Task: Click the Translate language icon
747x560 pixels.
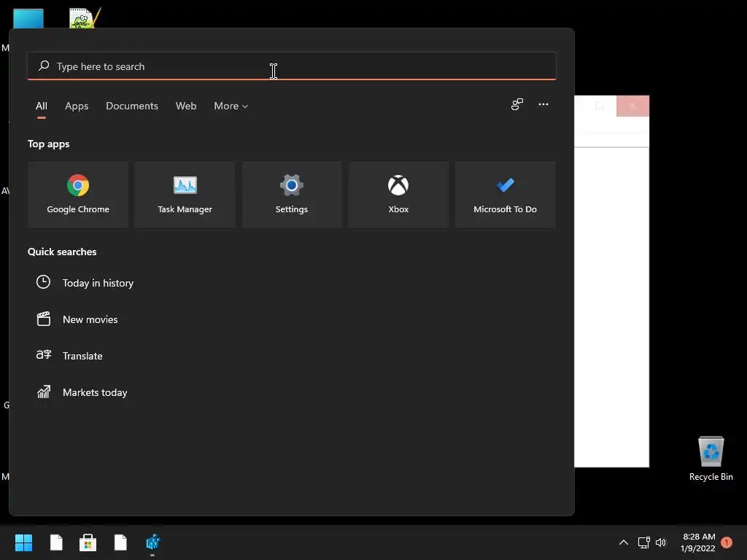Action: coord(43,355)
